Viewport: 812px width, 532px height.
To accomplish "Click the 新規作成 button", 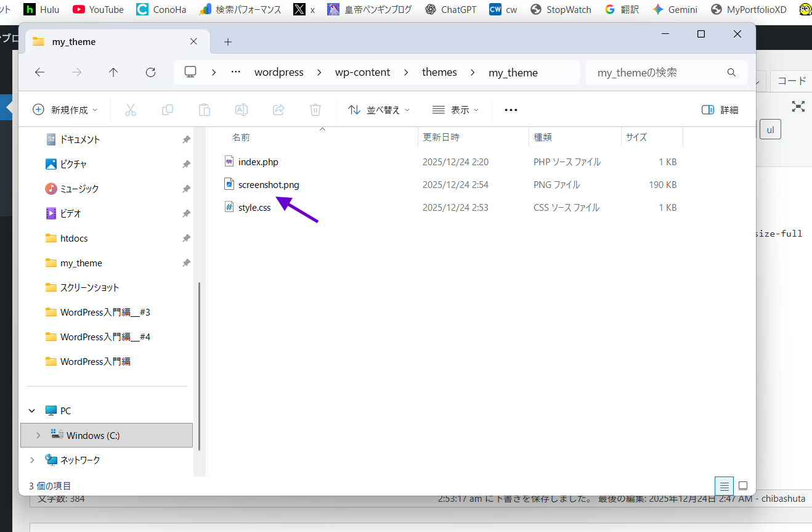I will coord(65,110).
